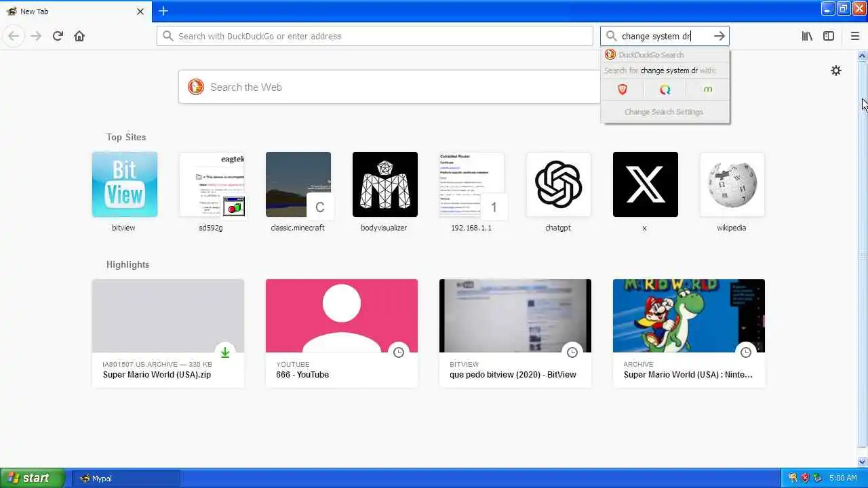Select the New Tab tab

click(76, 12)
